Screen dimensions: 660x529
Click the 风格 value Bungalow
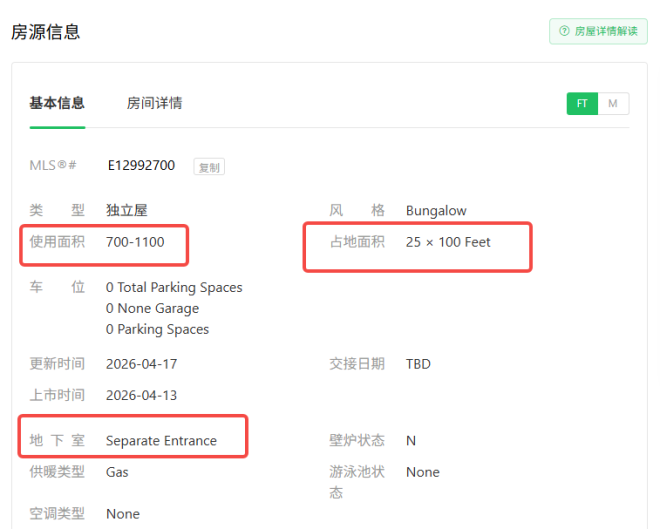(436, 211)
